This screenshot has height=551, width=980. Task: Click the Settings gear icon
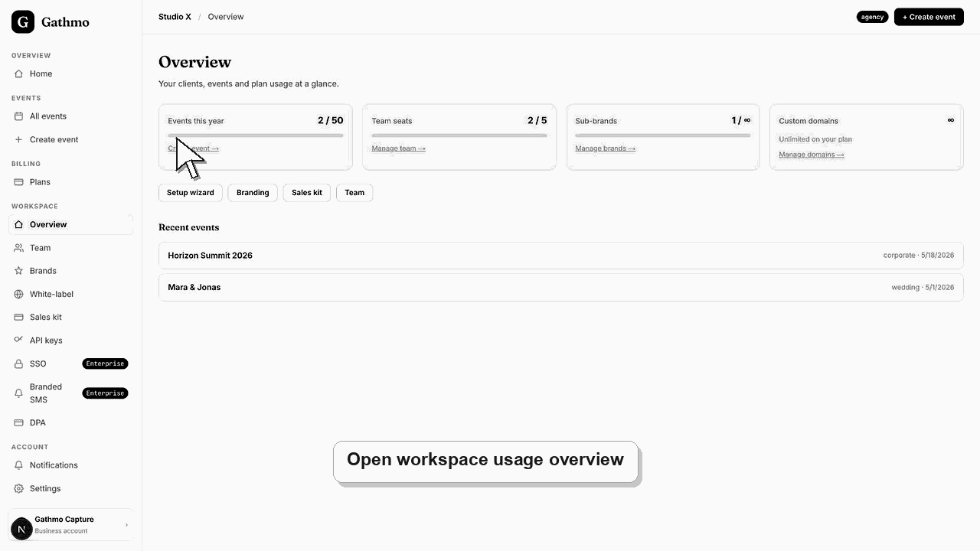click(18, 488)
